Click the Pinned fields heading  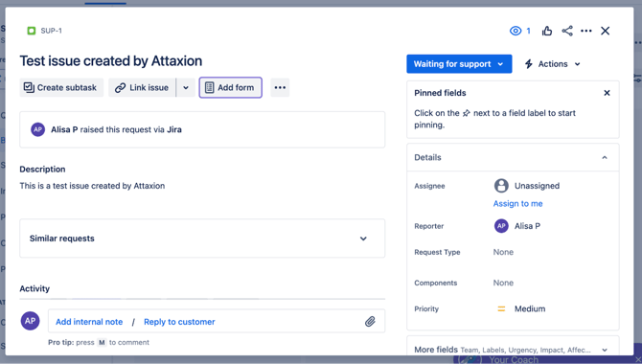[x=440, y=93]
